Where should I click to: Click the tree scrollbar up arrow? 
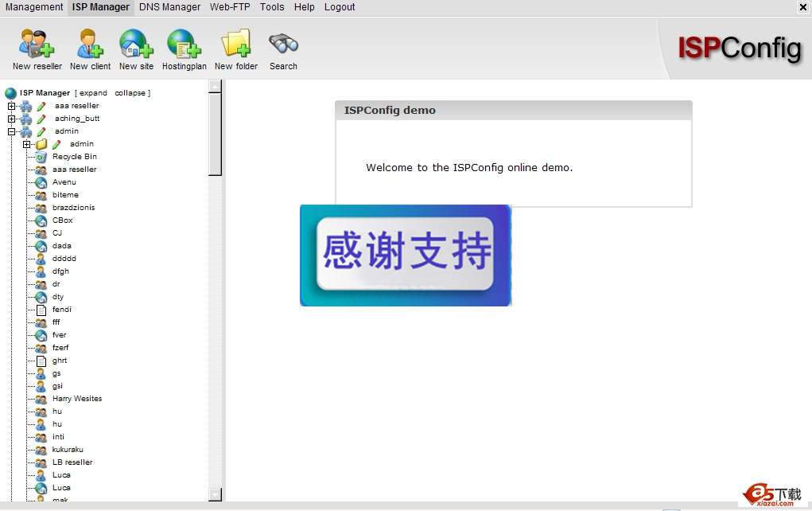215,86
